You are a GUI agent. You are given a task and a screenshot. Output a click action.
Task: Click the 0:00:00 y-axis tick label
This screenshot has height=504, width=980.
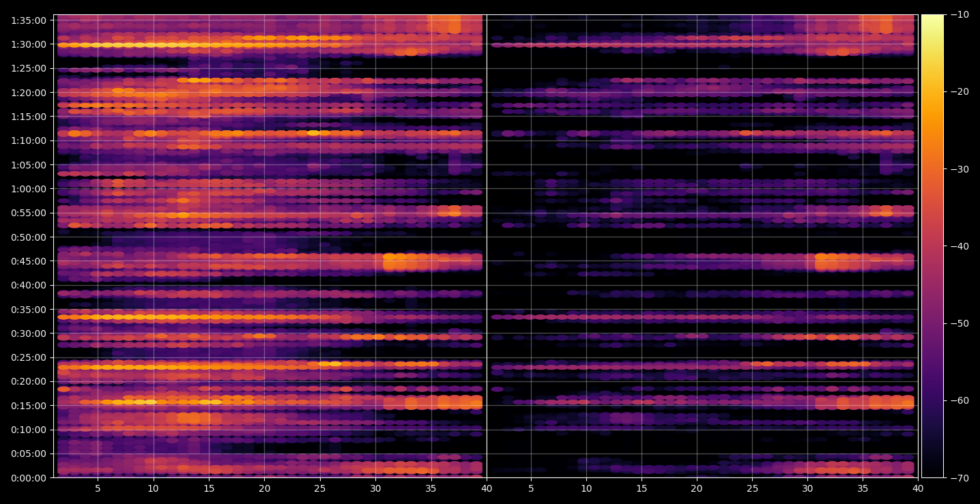[x=28, y=478]
